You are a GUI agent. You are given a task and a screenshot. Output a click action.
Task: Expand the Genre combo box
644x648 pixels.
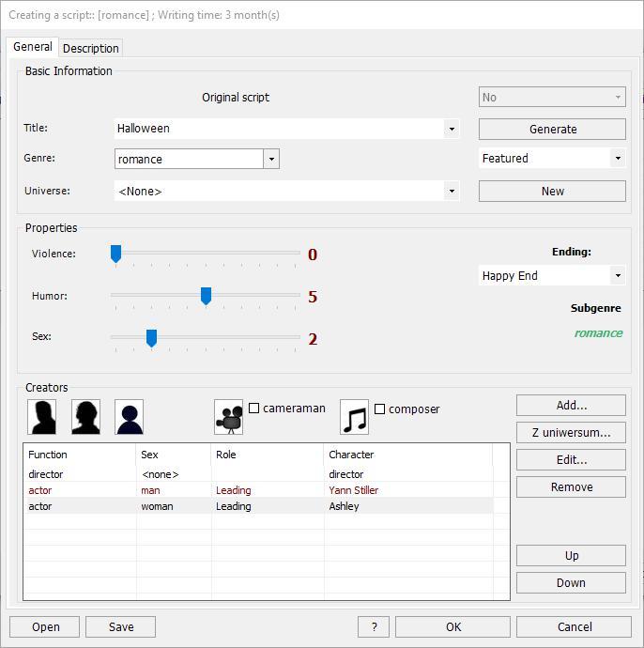pos(271,159)
